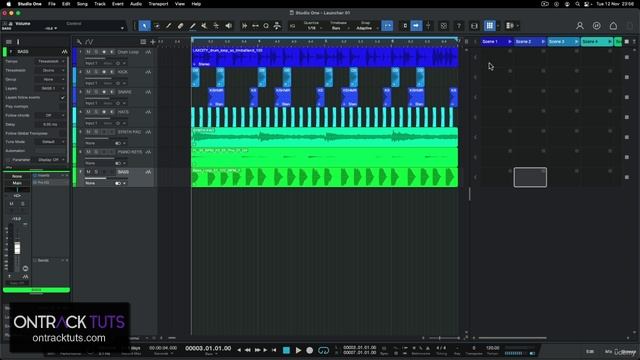Open the Timestretch dropdown in inspector
This screenshot has height=360, width=640.
(x=50, y=70)
